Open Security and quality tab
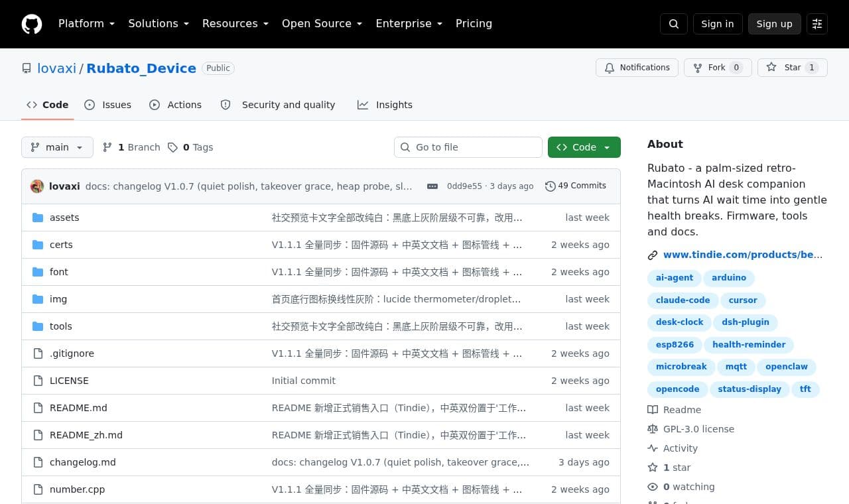The width and height of the screenshot is (849, 504). [x=278, y=105]
